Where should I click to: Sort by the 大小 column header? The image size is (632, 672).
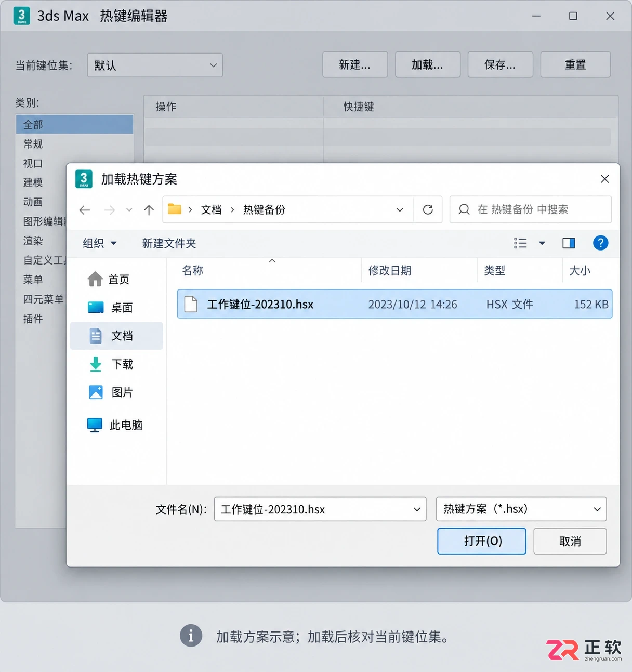tap(587, 270)
